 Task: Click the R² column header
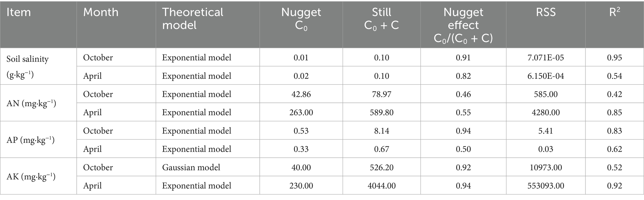pos(614,12)
